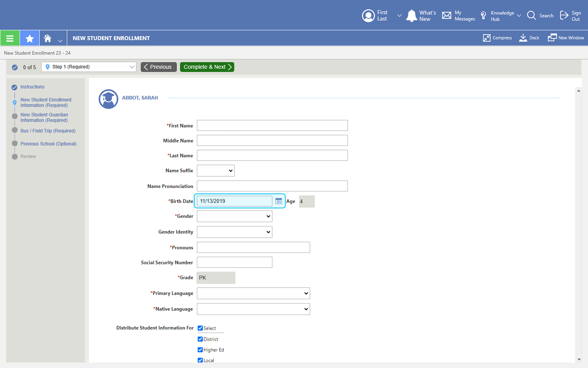Click the NEW STUDENT ENROLLMENT title

pyautogui.click(x=111, y=38)
